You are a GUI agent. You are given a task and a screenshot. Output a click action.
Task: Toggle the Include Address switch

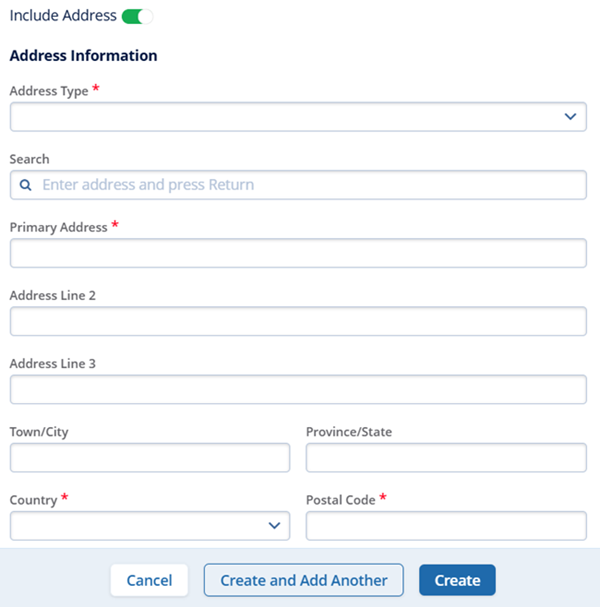click(x=137, y=16)
